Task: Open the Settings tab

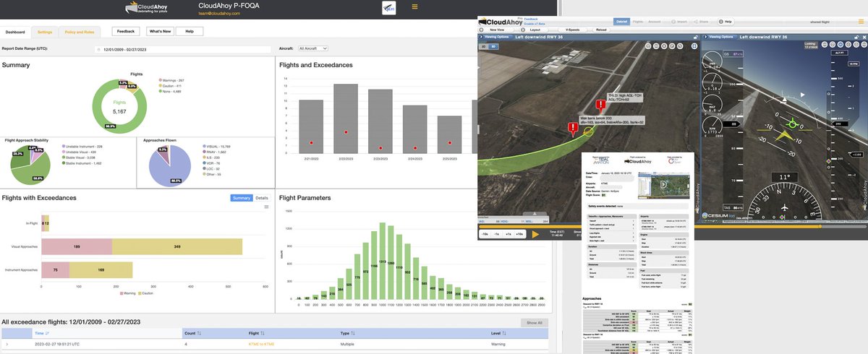Action: (44, 32)
